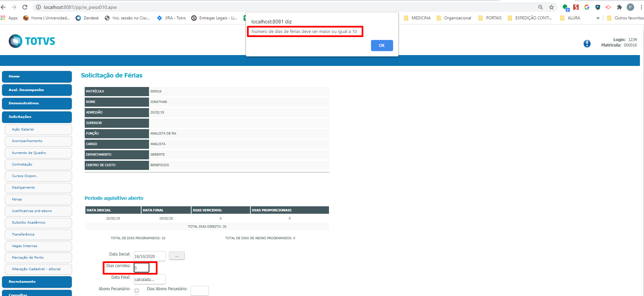The width and height of the screenshot is (644, 296).
Task: Select Justificativas pré-abono in the sidebar
Action: click(38, 211)
